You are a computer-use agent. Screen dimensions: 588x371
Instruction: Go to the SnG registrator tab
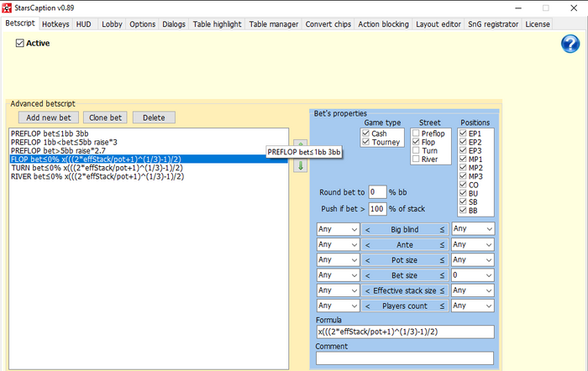tap(493, 24)
